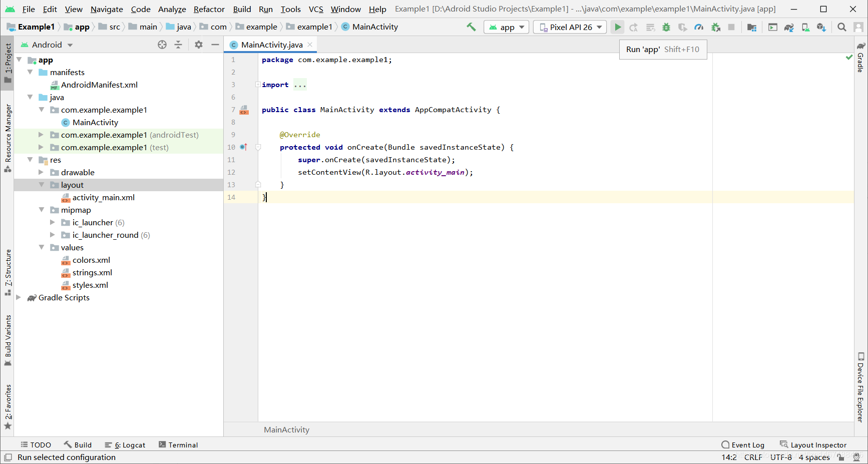Open the Build menu
This screenshot has width=868, height=464.
click(x=242, y=9)
